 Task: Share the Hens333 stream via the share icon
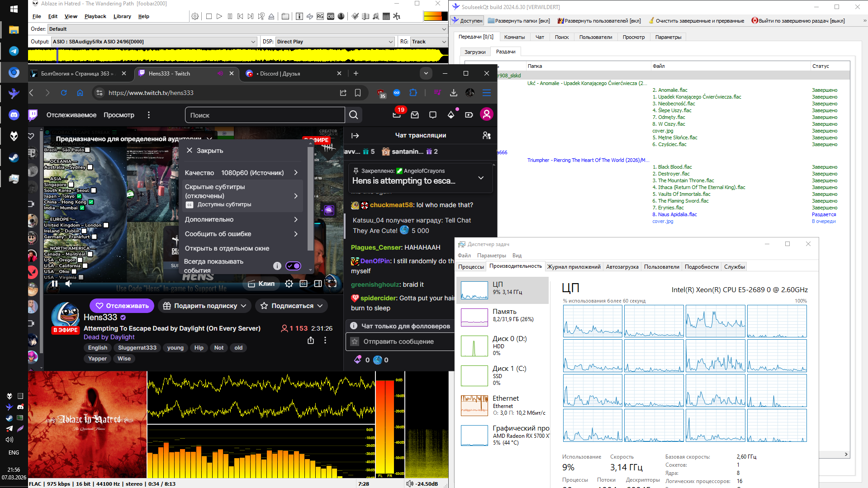(x=311, y=340)
